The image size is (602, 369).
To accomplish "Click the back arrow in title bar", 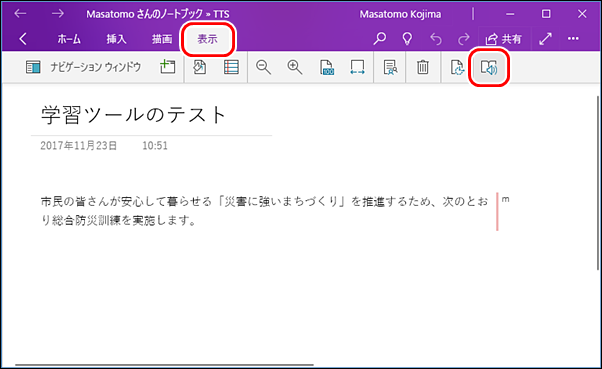I will point(20,14).
